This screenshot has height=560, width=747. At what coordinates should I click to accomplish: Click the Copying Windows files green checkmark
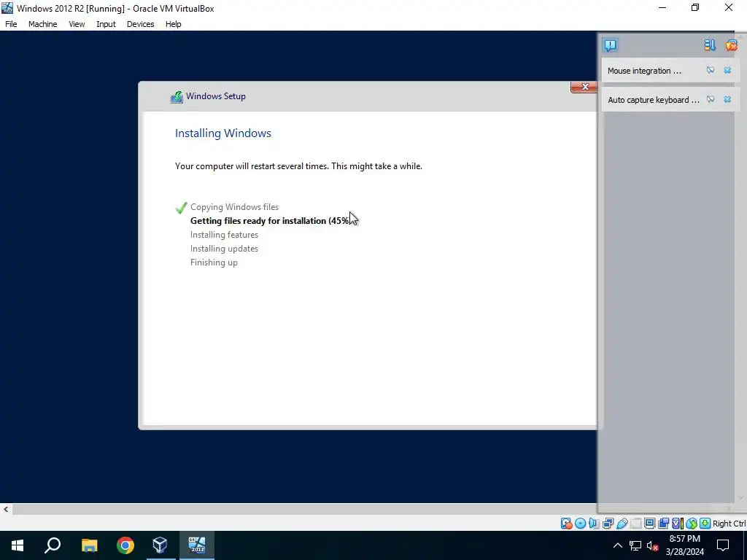[x=181, y=208]
